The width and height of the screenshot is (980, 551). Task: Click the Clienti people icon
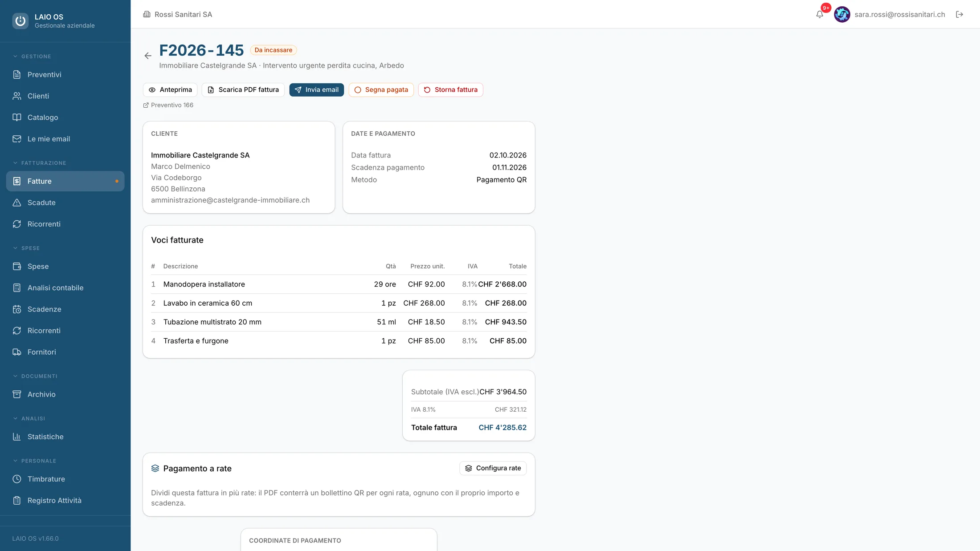coord(17,96)
